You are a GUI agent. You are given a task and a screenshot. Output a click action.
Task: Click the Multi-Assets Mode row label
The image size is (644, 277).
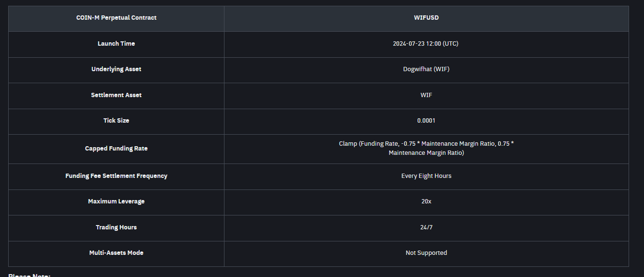click(116, 253)
